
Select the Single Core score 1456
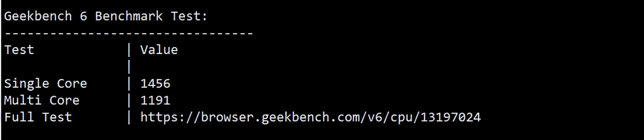click(155, 84)
